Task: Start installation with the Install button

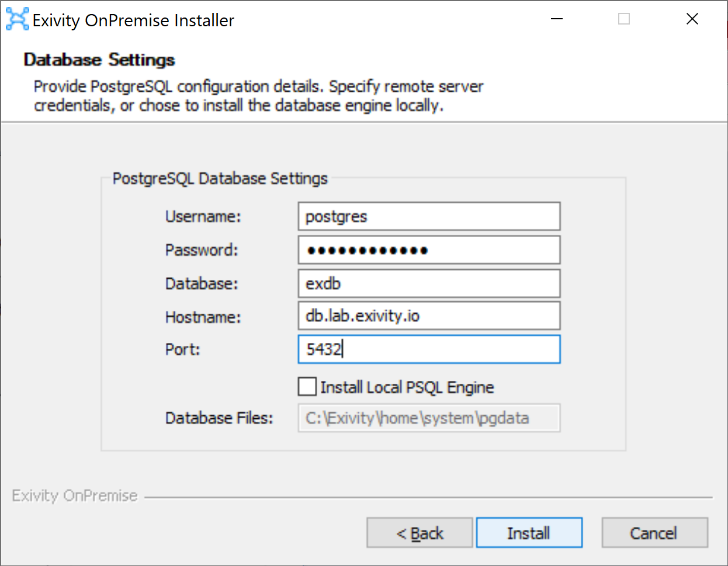Action: (529, 533)
